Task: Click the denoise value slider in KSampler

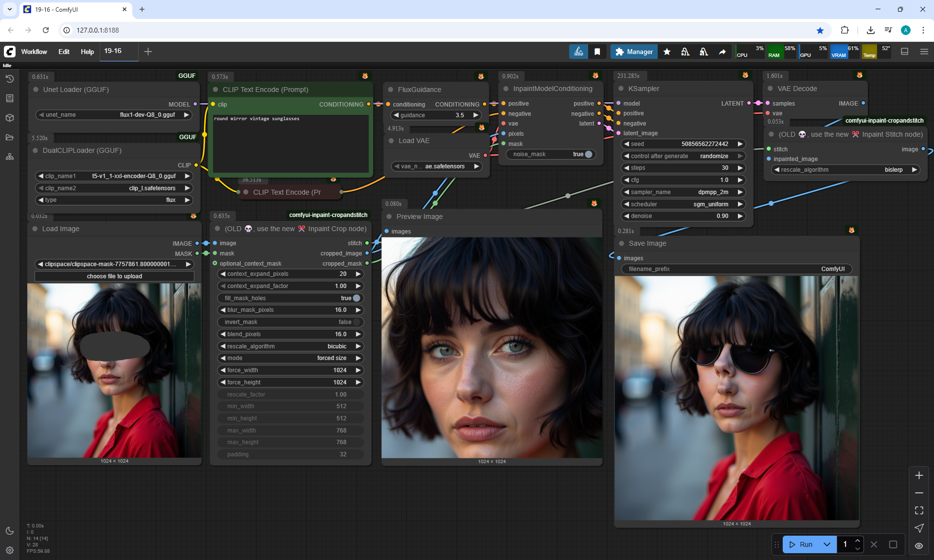Action: tap(683, 216)
